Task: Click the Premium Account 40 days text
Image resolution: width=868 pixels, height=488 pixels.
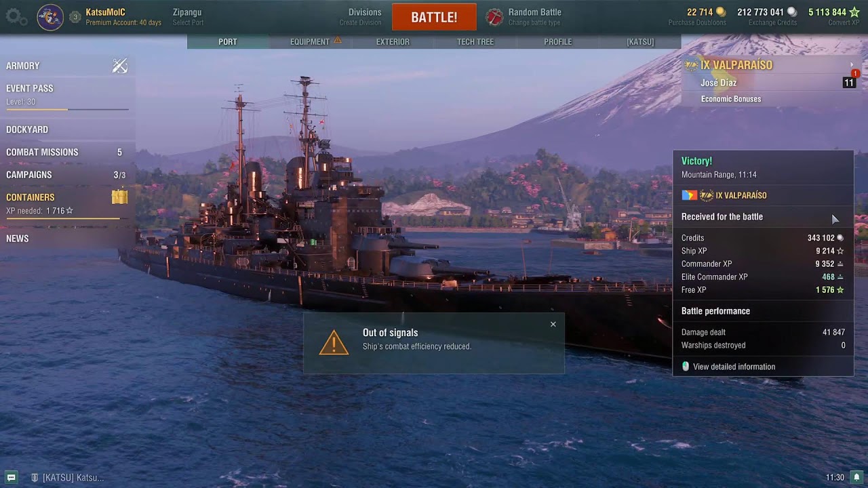Action: pos(123,22)
